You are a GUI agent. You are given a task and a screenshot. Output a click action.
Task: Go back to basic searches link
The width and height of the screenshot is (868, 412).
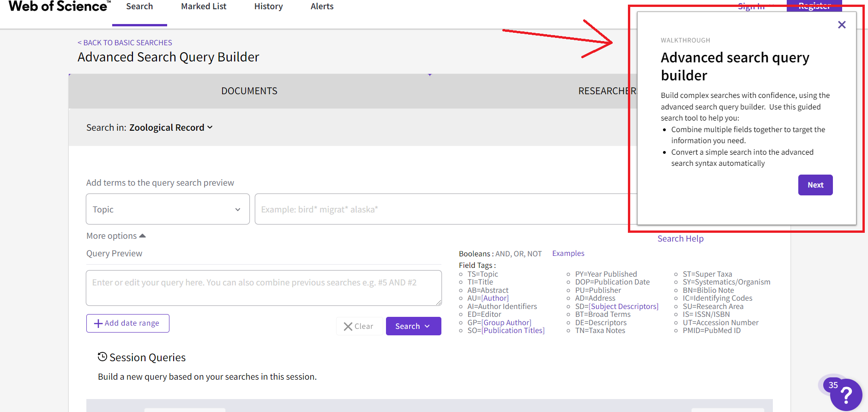[x=125, y=42]
